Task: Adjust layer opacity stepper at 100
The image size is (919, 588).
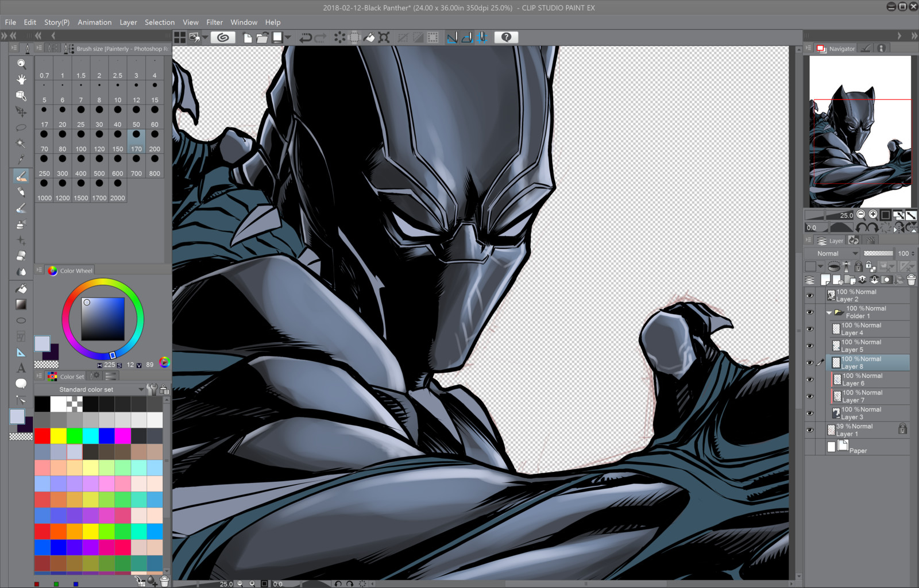Action: click(x=913, y=253)
